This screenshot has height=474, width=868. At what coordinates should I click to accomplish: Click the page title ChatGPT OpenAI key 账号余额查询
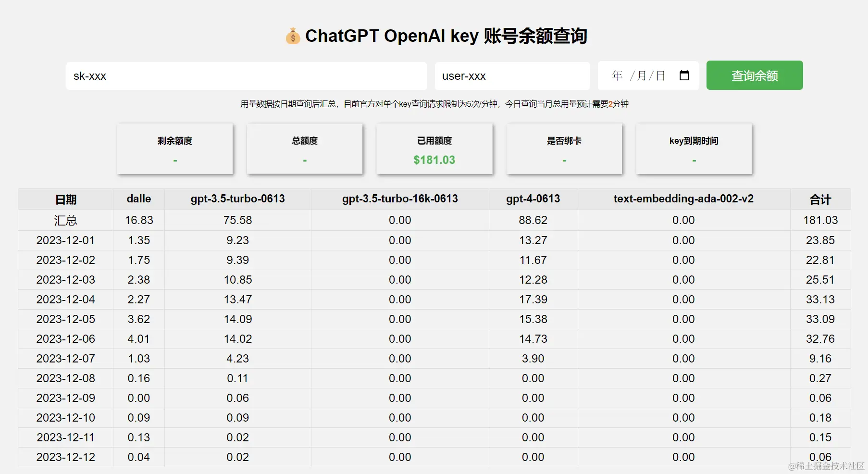[x=446, y=36]
